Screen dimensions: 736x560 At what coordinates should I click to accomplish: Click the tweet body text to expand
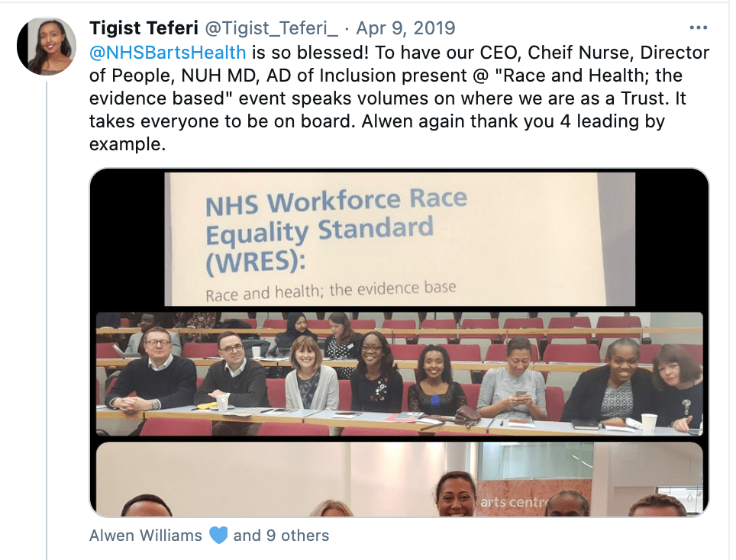coord(399,98)
